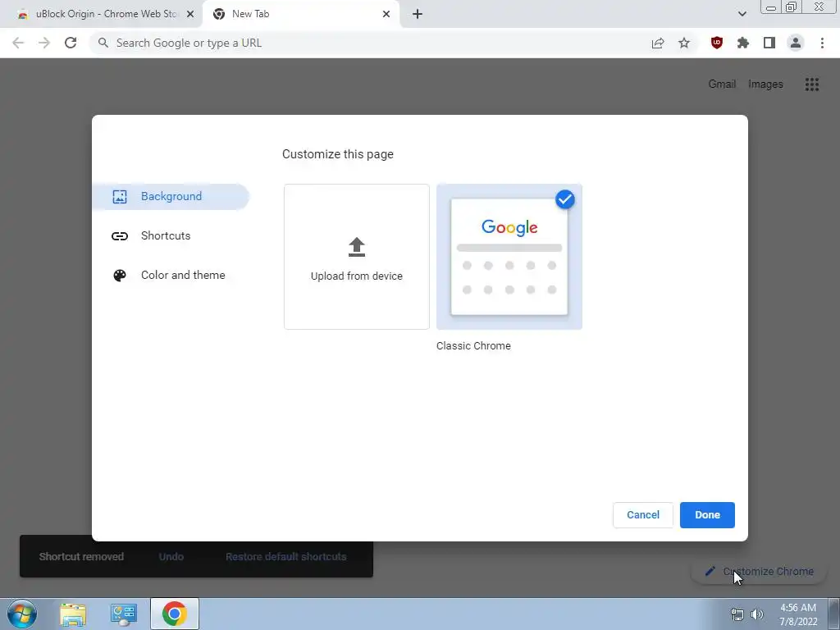The width and height of the screenshot is (840, 630).
Task: Select Color and theme section
Action: 171,276
